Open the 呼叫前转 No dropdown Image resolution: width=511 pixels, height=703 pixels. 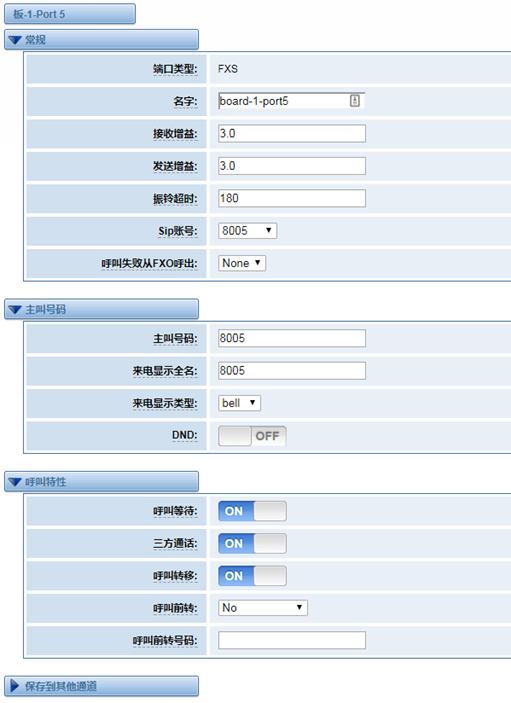click(x=263, y=608)
